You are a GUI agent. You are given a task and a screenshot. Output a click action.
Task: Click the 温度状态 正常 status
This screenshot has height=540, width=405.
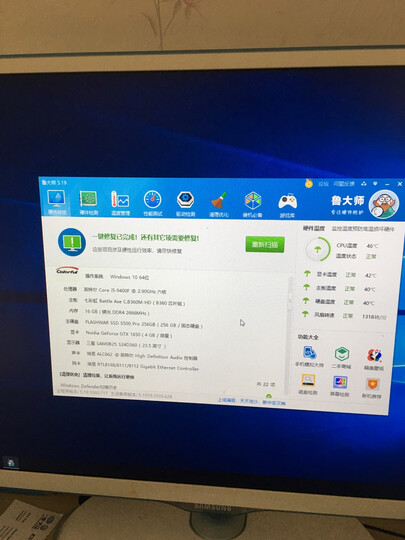tap(356, 257)
